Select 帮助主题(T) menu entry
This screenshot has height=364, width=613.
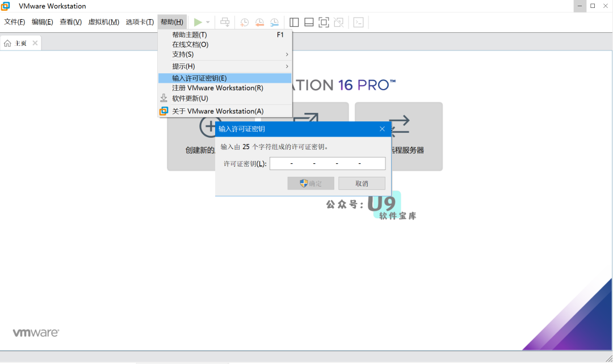225,35
